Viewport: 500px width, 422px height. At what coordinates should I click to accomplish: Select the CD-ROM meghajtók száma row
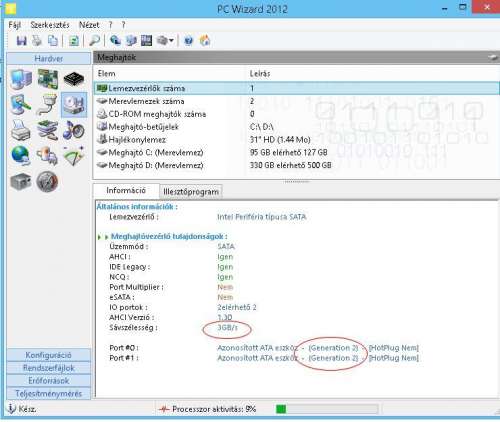(296, 114)
